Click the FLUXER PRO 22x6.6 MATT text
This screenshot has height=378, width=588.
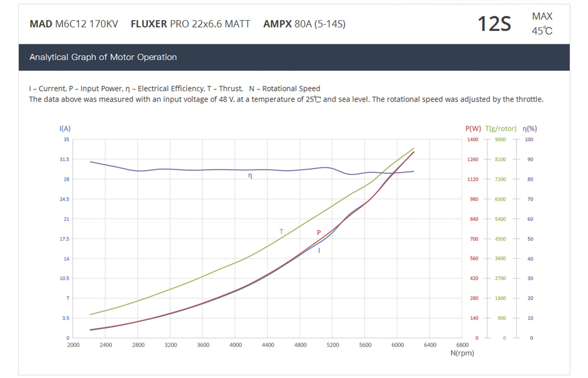pos(190,24)
